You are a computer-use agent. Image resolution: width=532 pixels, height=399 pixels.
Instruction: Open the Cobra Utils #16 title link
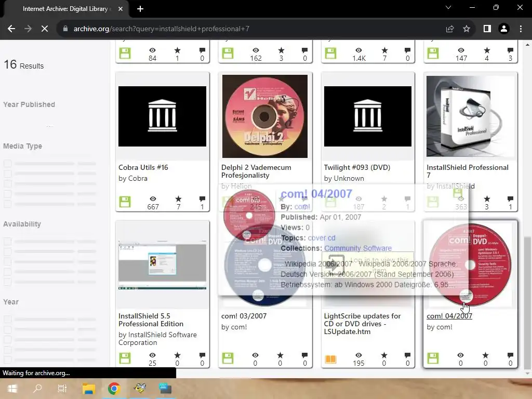143,167
